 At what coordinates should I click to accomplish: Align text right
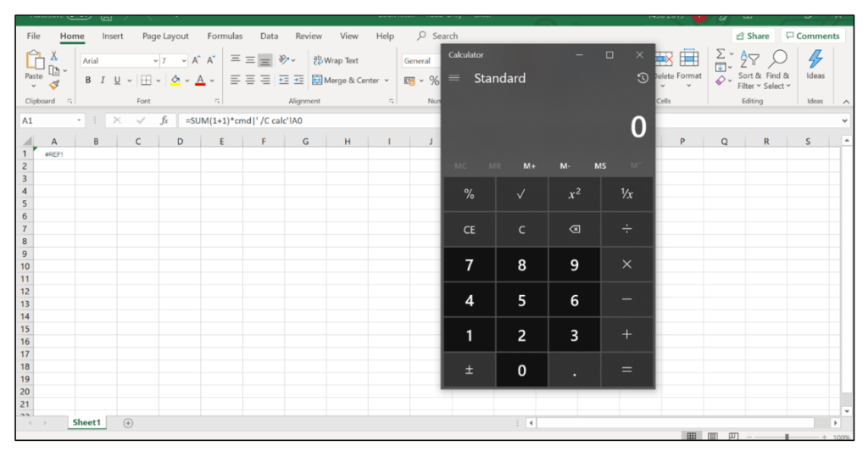(x=265, y=81)
